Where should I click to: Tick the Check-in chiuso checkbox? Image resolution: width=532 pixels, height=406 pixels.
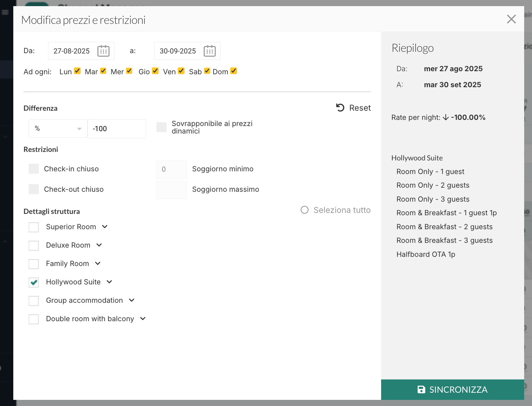tap(34, 169)
